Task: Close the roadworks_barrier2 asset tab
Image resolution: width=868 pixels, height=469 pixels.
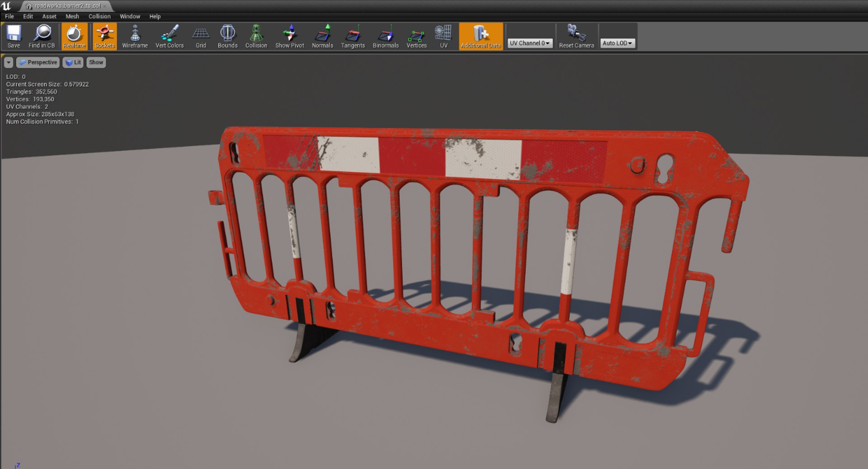Action: (105, 6)
